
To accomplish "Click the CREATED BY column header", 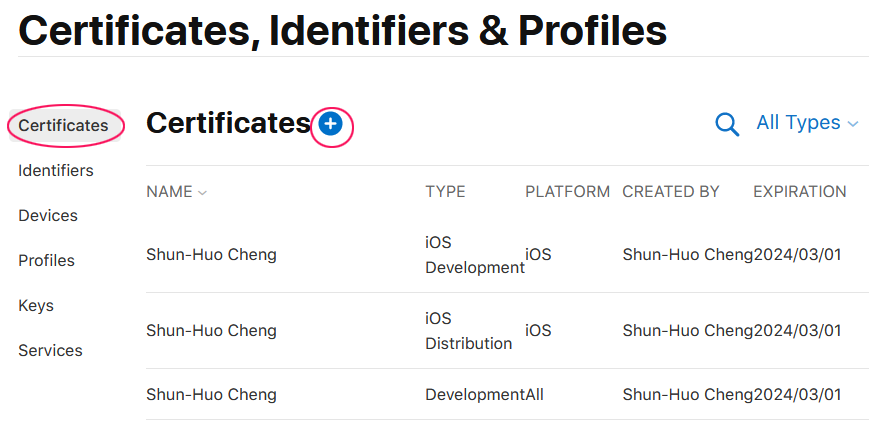I will coord(671,192).
